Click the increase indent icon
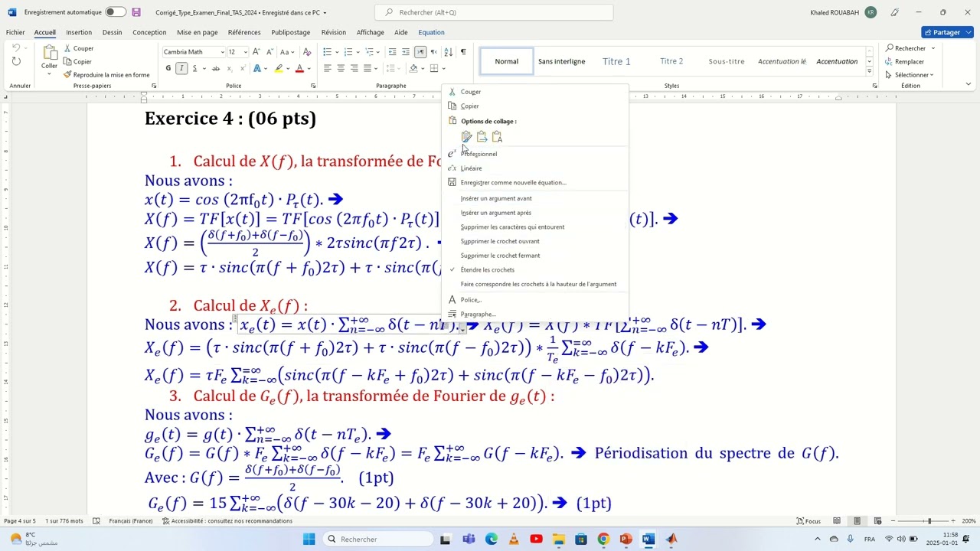 point(406,52)
